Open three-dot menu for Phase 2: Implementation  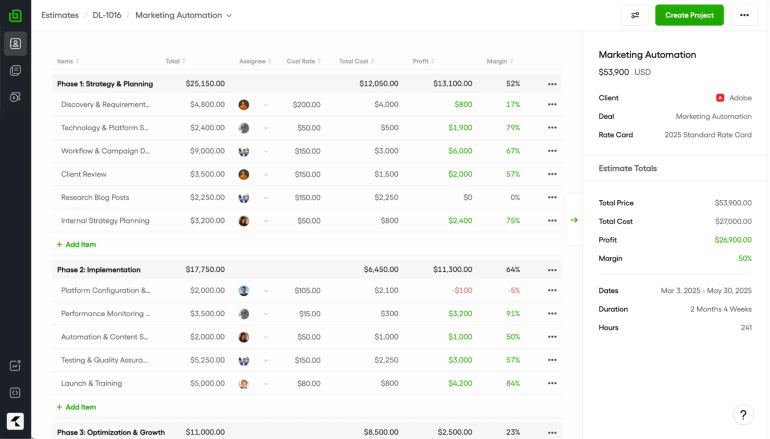coord(552,270)
